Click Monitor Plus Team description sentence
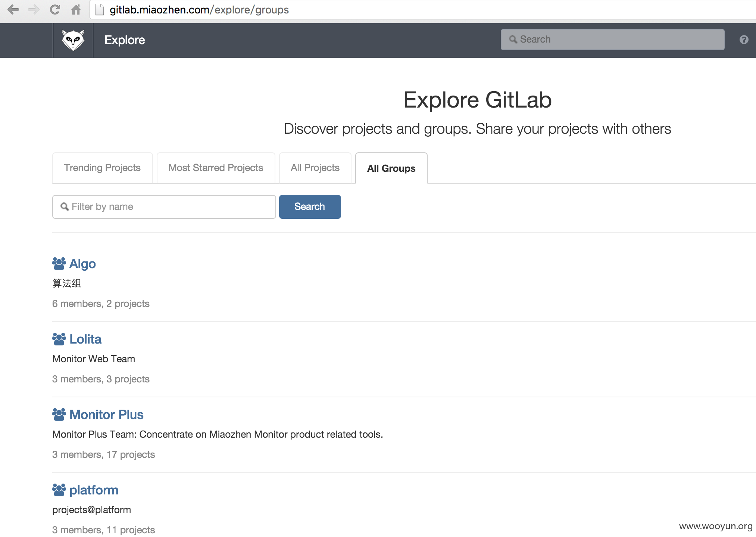Viewport: 756px width, 537px height. pyautogui.click(x=218, y=434)
